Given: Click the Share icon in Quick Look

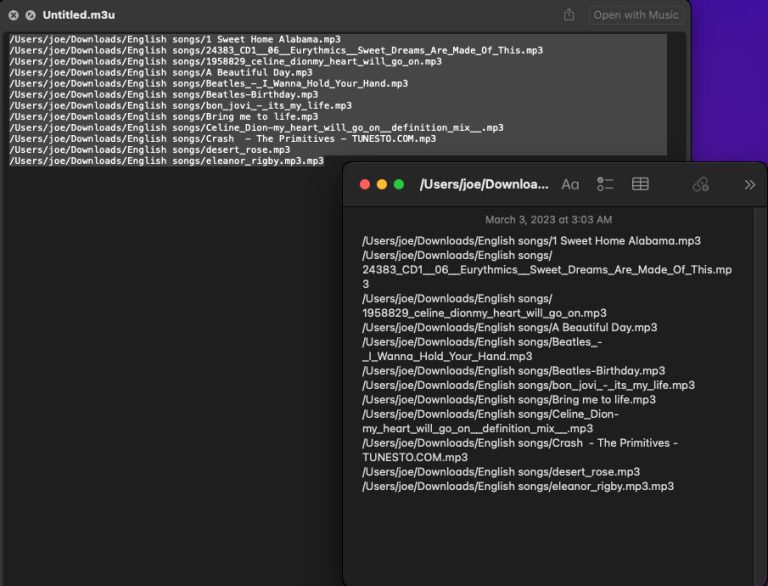Looking at the screenshot, I should point(569,15).
